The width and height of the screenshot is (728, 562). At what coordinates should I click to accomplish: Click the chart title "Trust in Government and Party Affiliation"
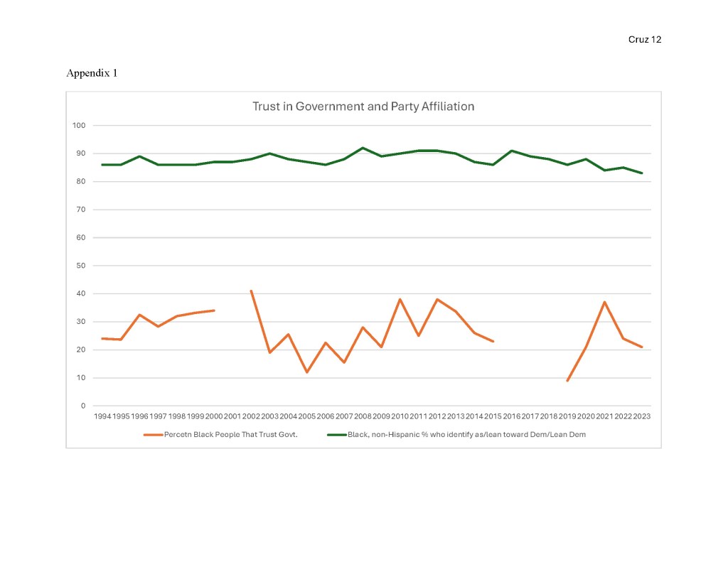point(363,107)
